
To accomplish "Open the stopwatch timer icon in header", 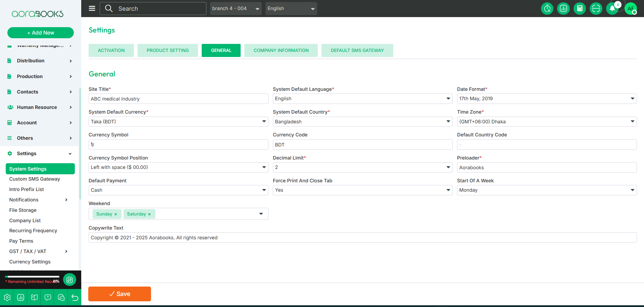I will tap(547, 9).
